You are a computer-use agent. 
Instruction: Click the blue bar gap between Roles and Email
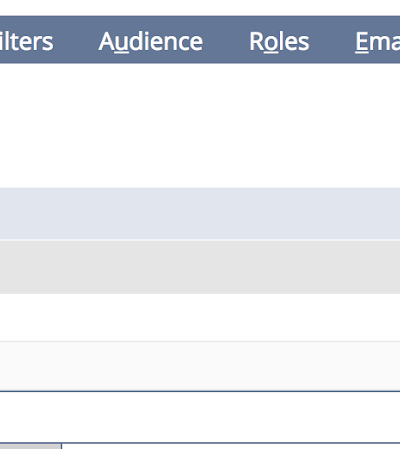coord(332,40)
